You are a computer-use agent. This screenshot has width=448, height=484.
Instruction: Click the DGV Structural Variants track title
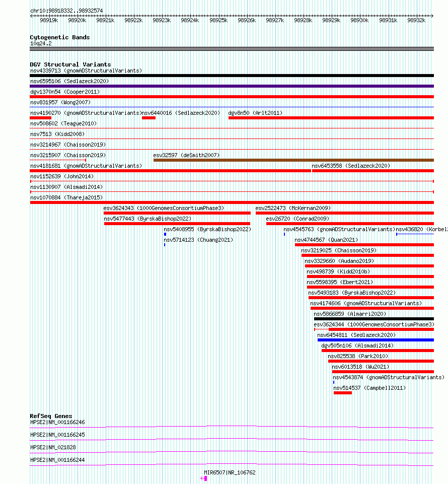[70, 64]
